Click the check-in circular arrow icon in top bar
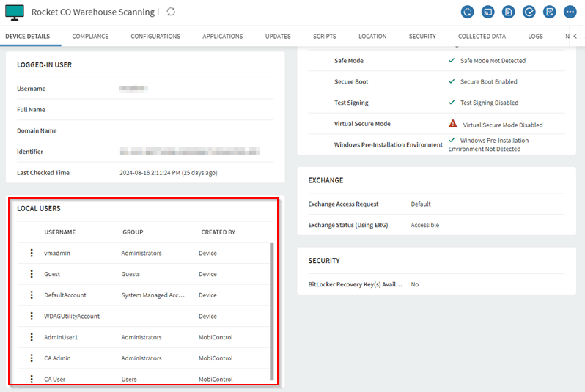The width and height of the screenshot is (585, 392). [x=467, y=12]
